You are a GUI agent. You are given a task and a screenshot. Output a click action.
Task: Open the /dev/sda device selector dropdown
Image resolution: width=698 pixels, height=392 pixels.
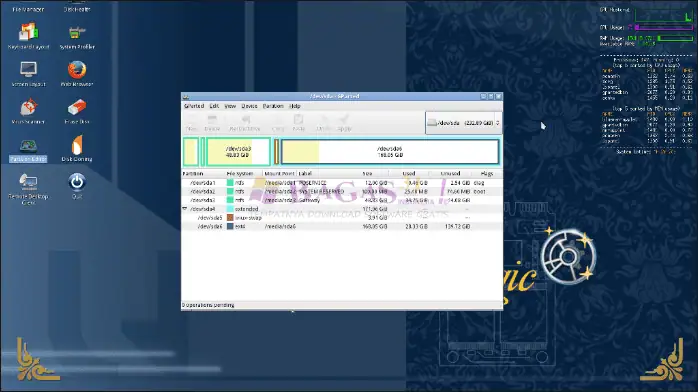(463, 123)
